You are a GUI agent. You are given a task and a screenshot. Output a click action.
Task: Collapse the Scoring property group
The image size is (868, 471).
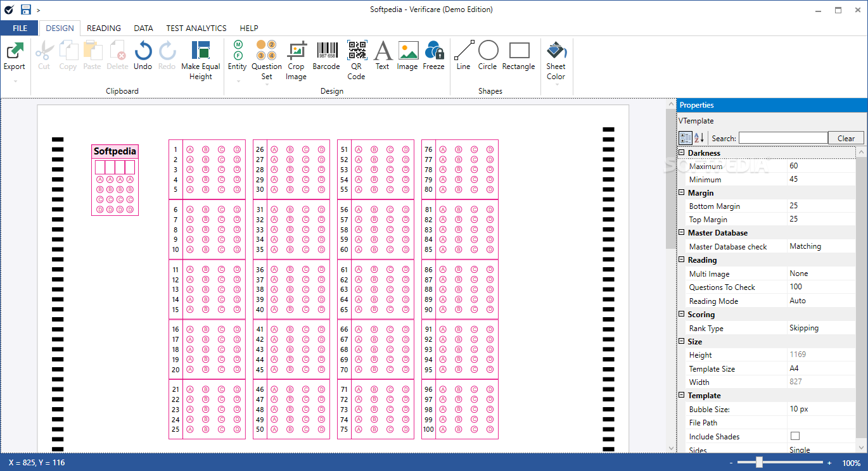coord(682,315)
